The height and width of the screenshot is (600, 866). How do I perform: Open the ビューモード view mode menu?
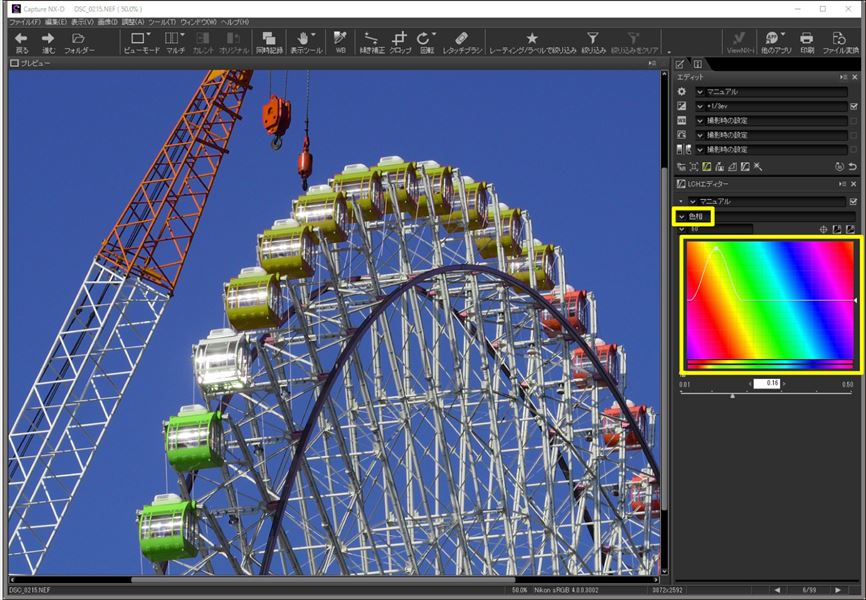coord(141,42)
